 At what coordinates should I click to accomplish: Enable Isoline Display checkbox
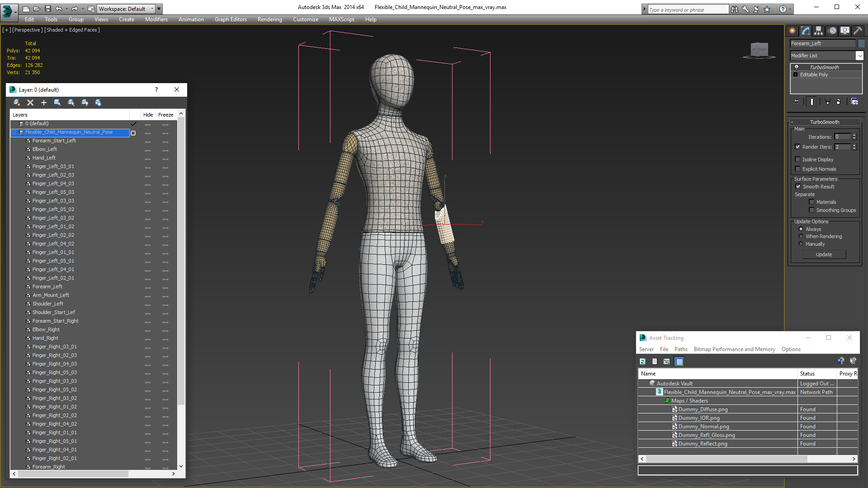[x=798, y=160]
